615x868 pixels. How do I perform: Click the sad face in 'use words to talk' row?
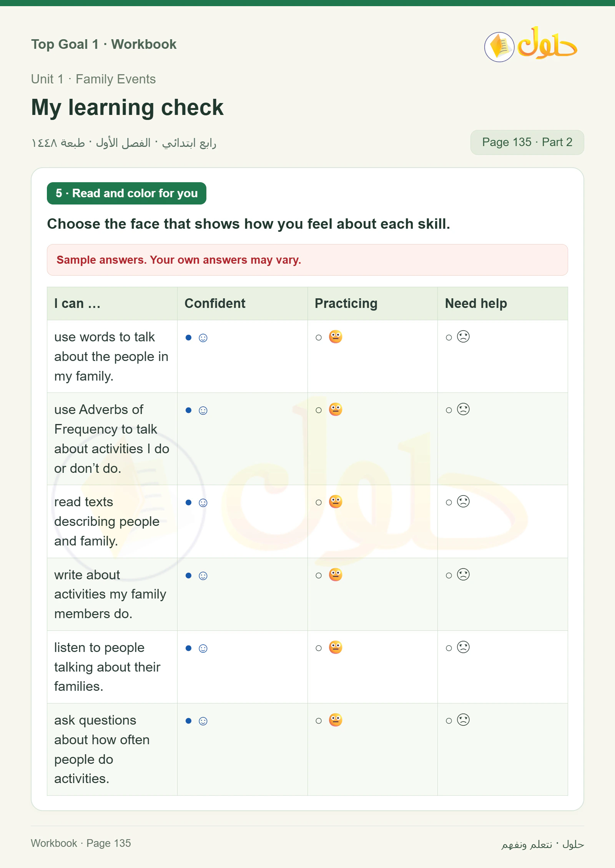(463, 337)
